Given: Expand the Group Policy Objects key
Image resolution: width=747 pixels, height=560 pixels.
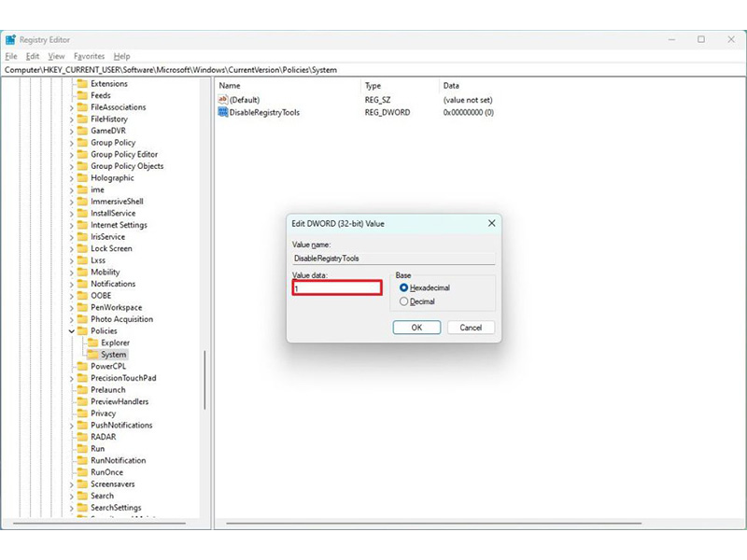Looking at the screenshot, I should click(x=72, y=166).
